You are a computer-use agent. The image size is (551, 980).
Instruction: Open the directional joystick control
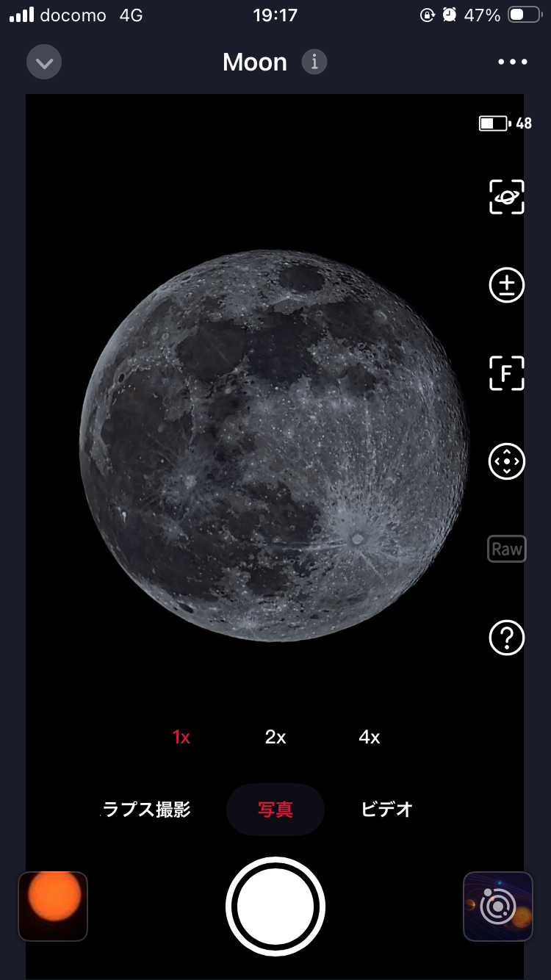click(507, 461)
